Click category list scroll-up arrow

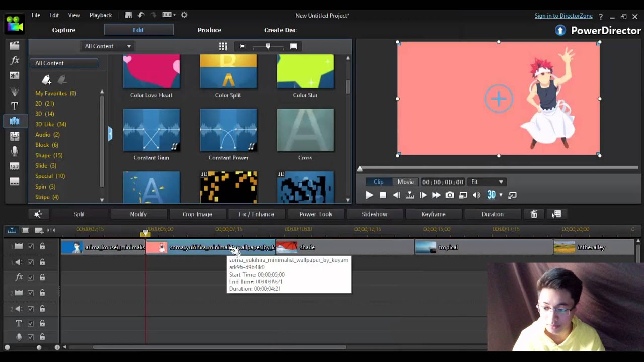tap(102, 92)
